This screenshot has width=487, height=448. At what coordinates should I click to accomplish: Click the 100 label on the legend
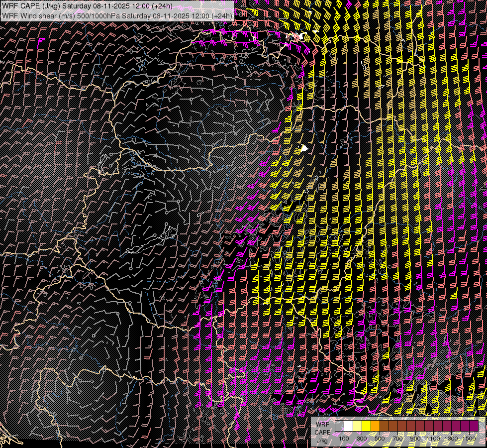tap(344, 438)
